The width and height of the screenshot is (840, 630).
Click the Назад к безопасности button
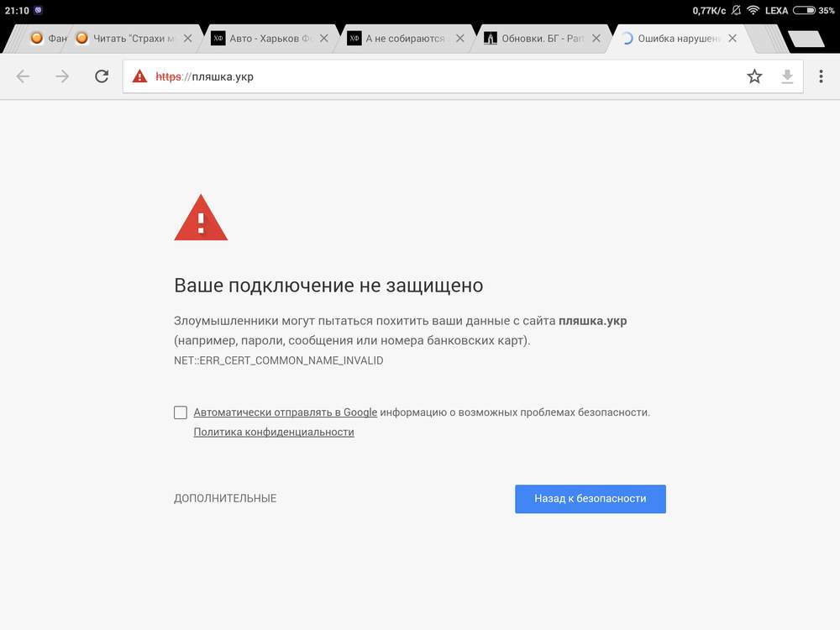click(591, 499)
